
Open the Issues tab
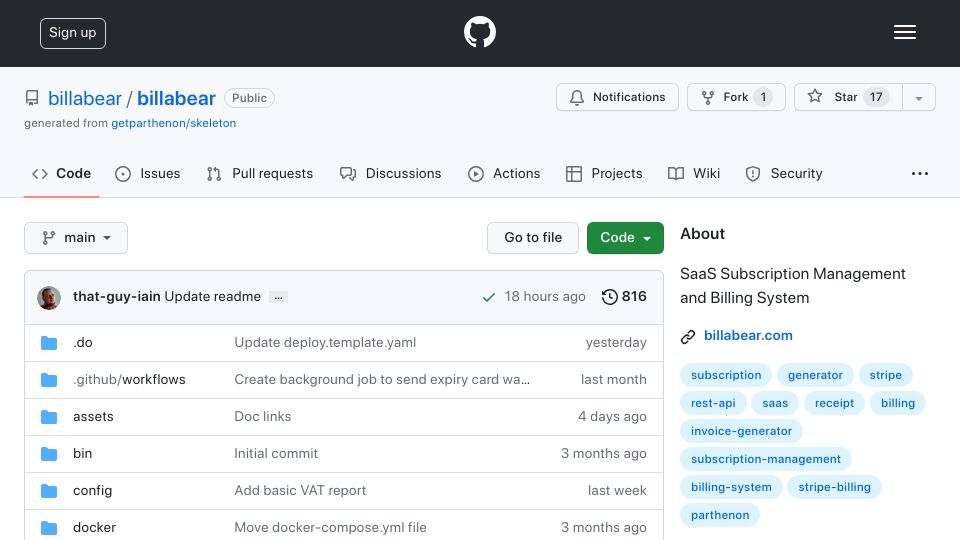[x=148, y=174]
